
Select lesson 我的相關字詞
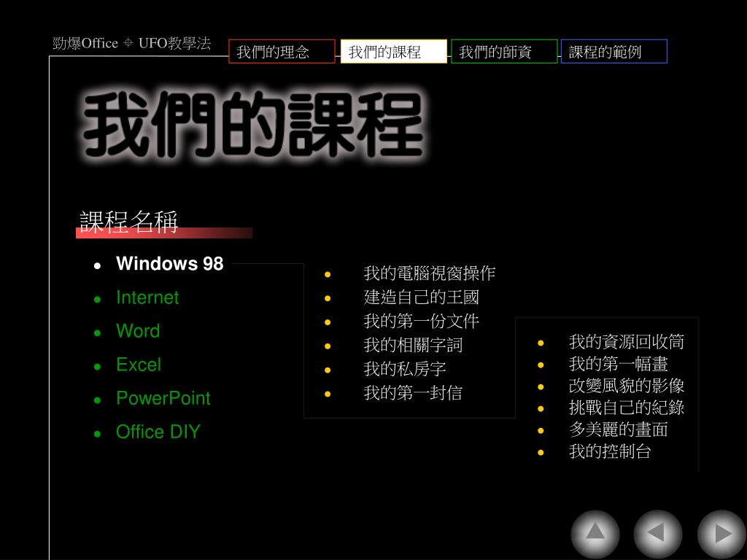pos(413,345)
